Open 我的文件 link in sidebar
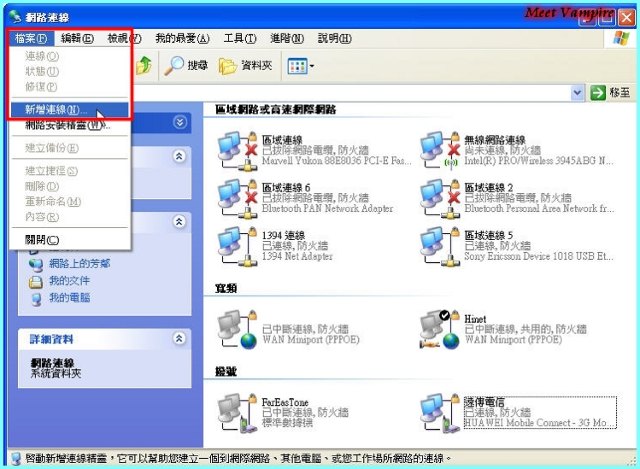Viewport: 640px width, 469px height. [x=69, y=281]
